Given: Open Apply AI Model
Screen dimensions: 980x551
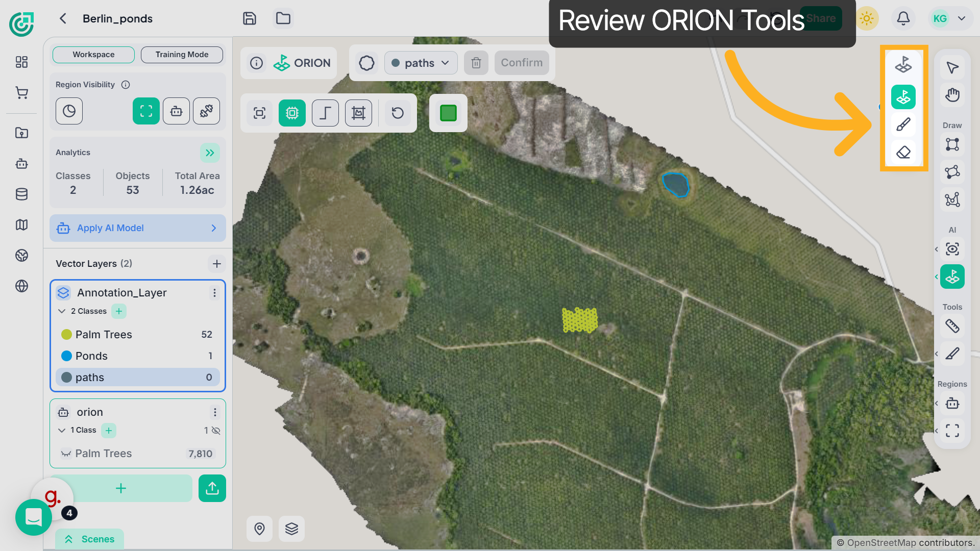Looking at the screenshot, I should click(x=138, y=228).
